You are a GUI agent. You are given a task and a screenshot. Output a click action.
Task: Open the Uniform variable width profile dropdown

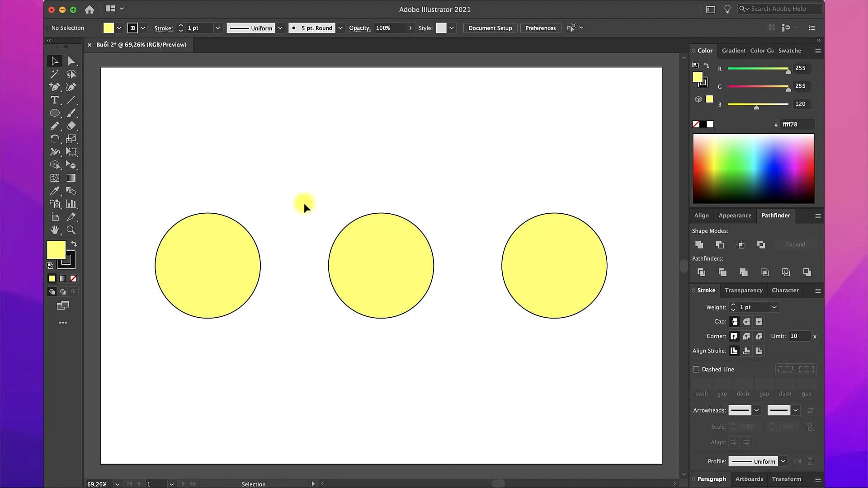280,28
